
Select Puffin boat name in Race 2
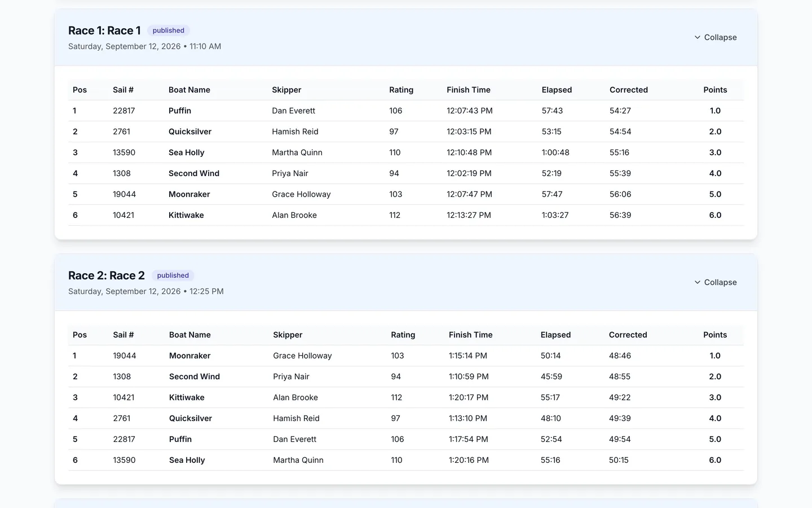[180, 439]
